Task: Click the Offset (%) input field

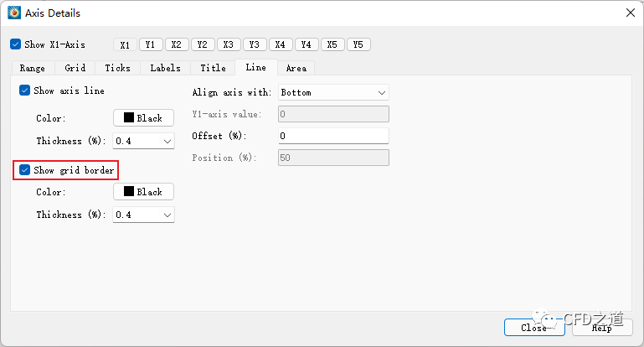Action: click(333, 136)
